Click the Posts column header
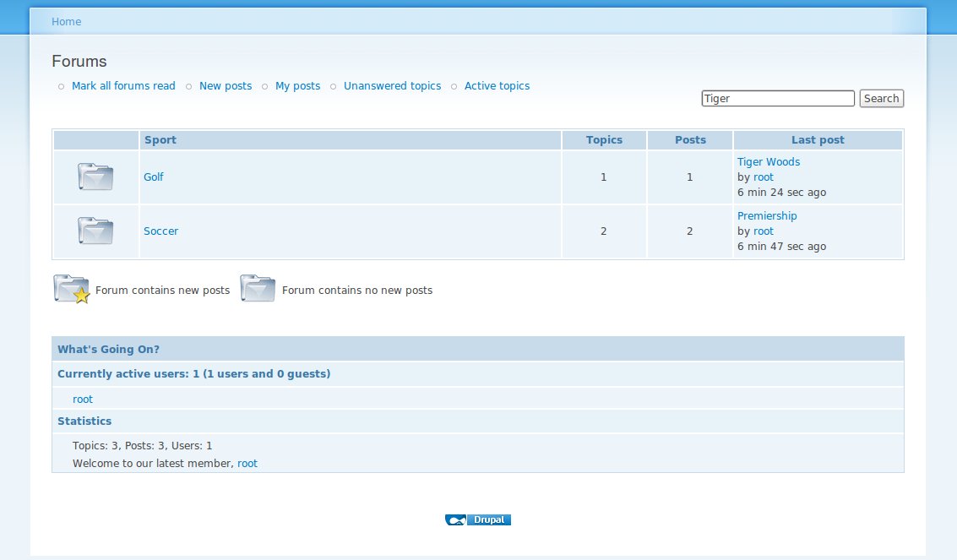Viewport: 957px width, 560px height. click(x=690, y=139)
